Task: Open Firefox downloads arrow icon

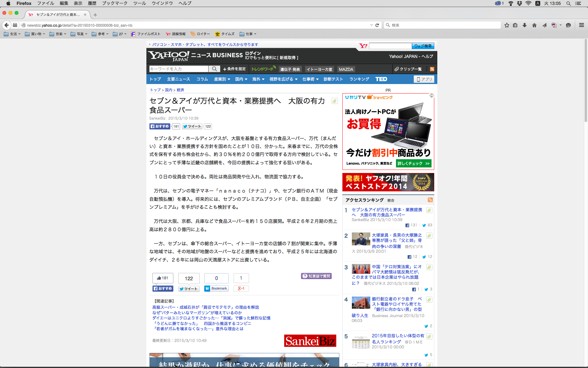Action: [525, 25]
